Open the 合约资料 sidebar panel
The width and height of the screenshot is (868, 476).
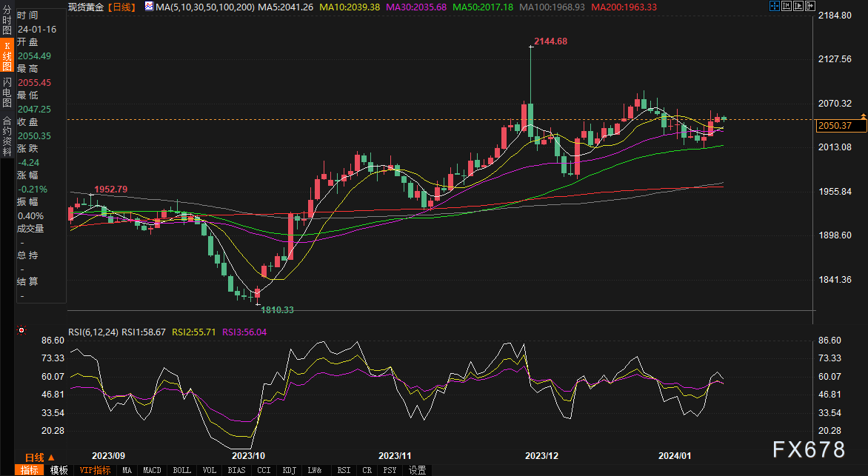[x=7, y=130]
